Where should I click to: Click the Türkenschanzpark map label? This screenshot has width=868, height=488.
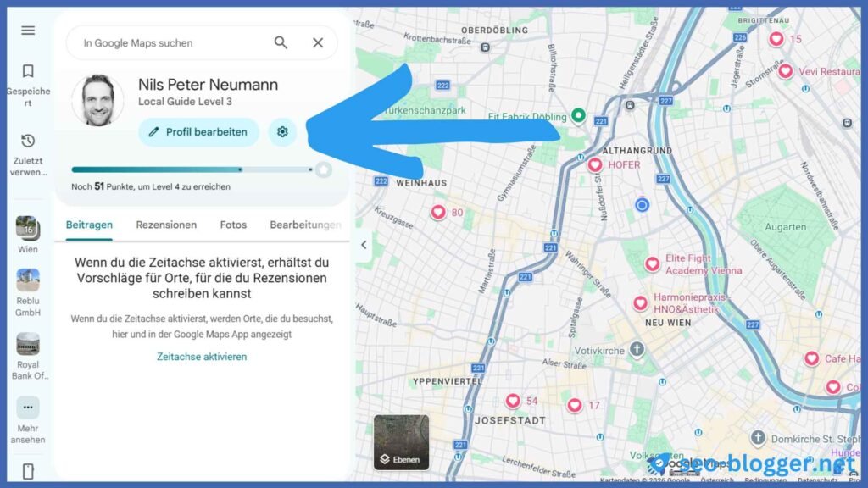pos(425,110)
